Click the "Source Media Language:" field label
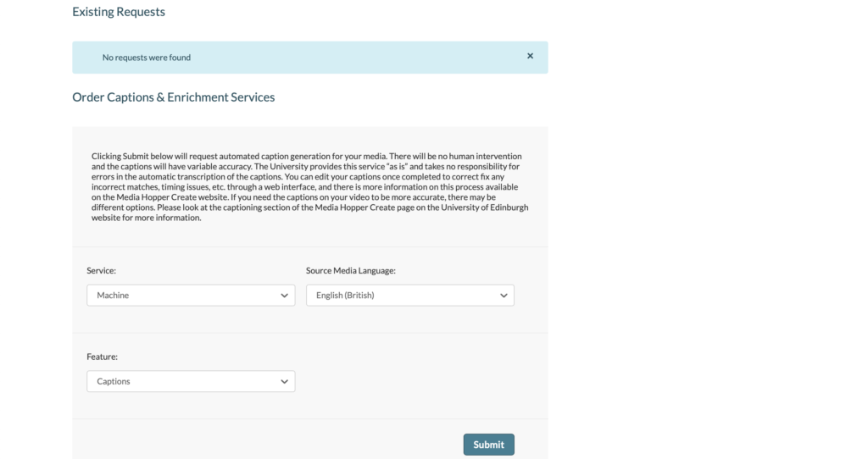 tap(351, 271)
